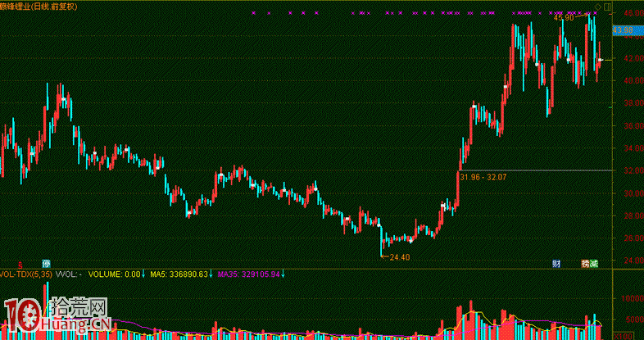
Task: Click the VVOL: - label
Action: 69,274
